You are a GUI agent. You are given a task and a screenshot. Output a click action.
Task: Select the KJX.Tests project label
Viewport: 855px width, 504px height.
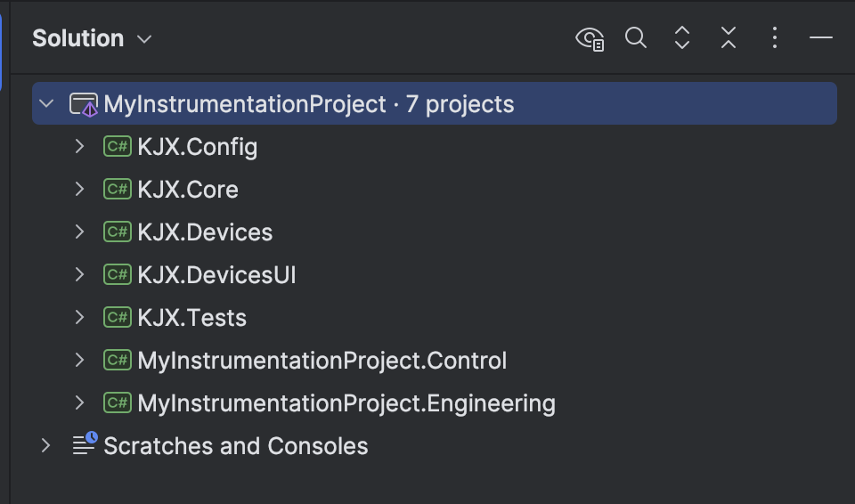191,318
